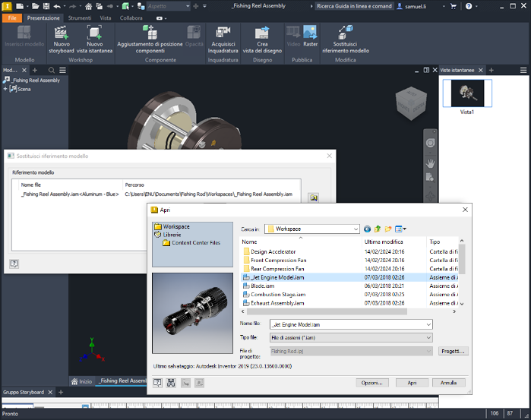Click the open folder icon in quick access toolbar
Image resolution: width=531 pixels, height=420 pixels.
pos(36,6)
